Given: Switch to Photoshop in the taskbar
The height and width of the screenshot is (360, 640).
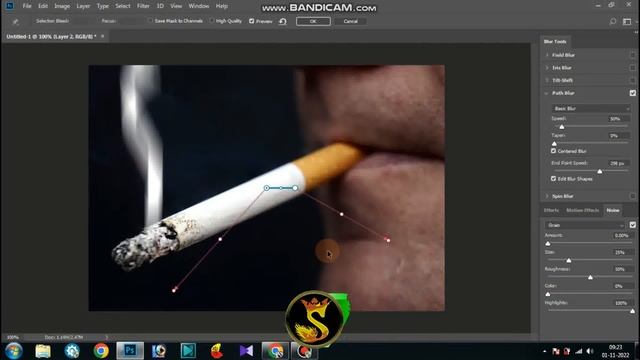Looking at the screenshot, I should click(130, 351).
